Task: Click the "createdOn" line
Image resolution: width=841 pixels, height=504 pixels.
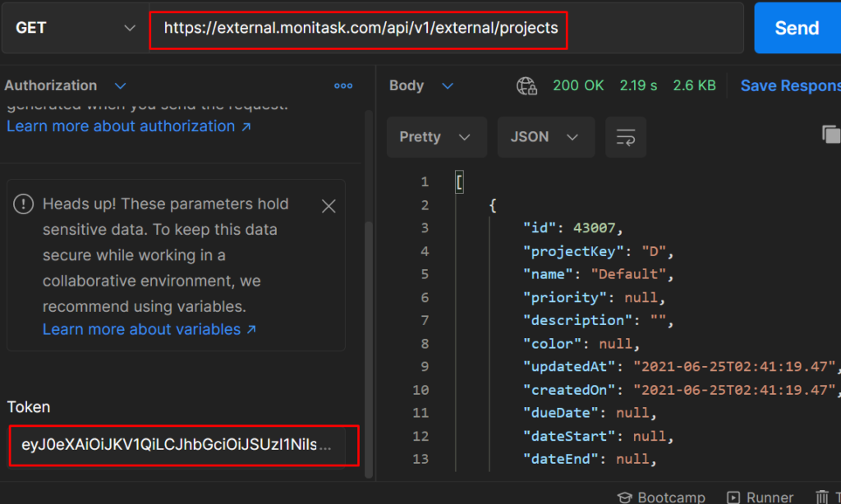Action: (x=682, y=390)
